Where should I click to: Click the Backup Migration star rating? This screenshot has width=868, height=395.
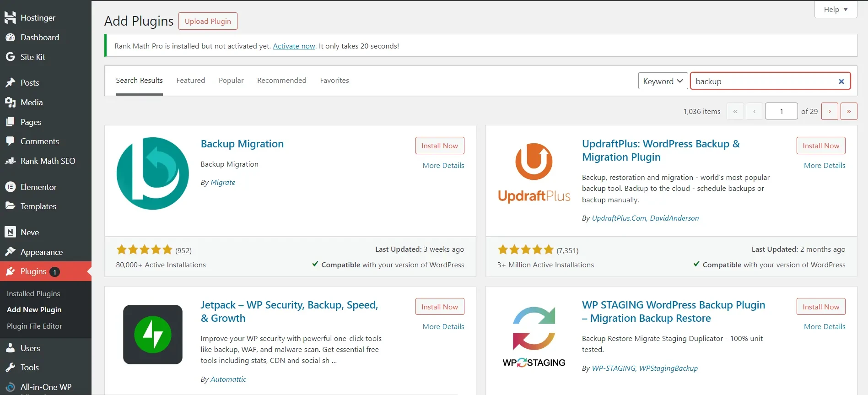[144, 250]
